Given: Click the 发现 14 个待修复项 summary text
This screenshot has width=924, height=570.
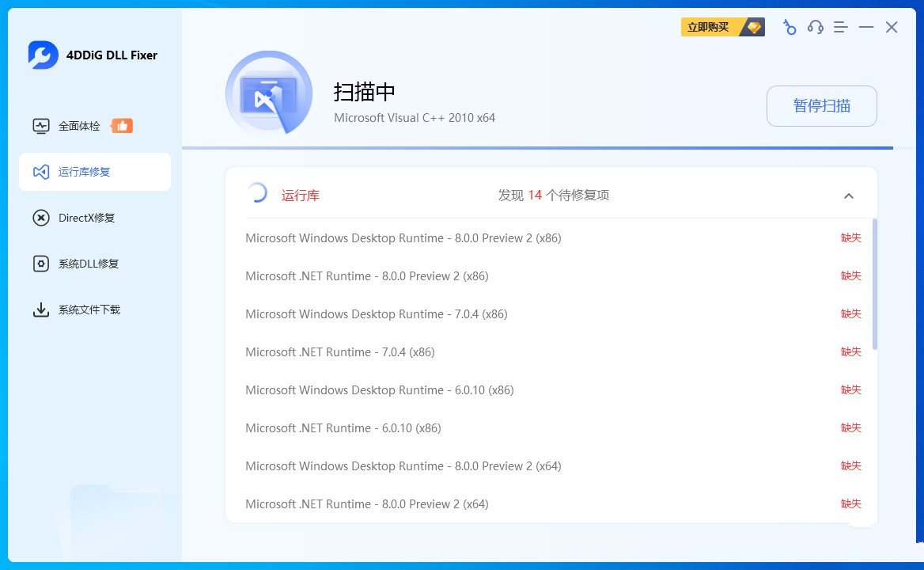Looking at the screenshot, I should point(553,195).
